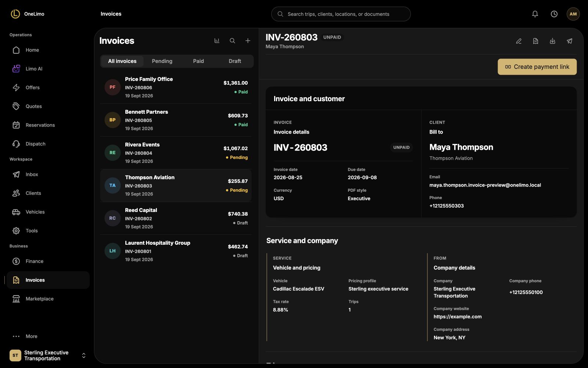Screen dimensions: 588x368
Task: Expand the More menu in sidebar
Action: pos(48,336)
